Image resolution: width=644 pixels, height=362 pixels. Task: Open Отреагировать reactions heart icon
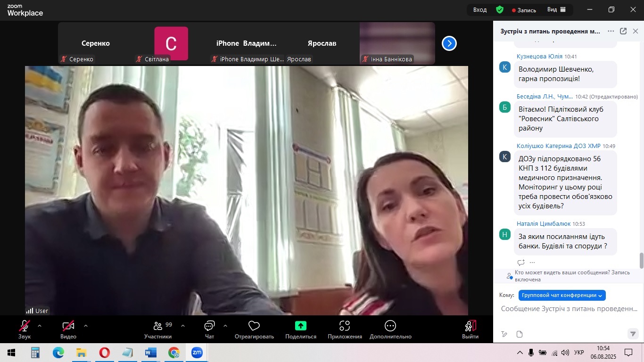254,326
